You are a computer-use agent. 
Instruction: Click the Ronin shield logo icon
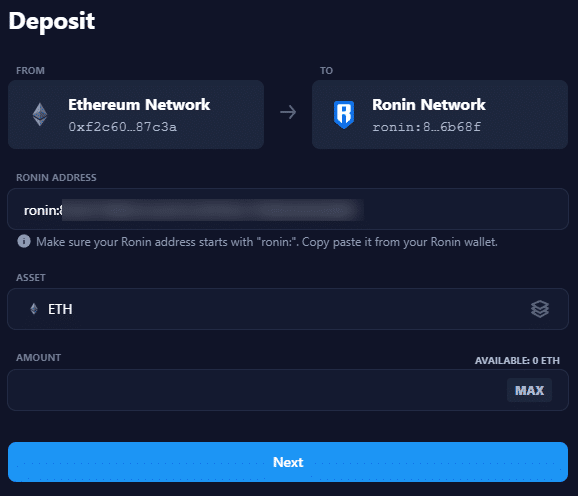point(344,115)
